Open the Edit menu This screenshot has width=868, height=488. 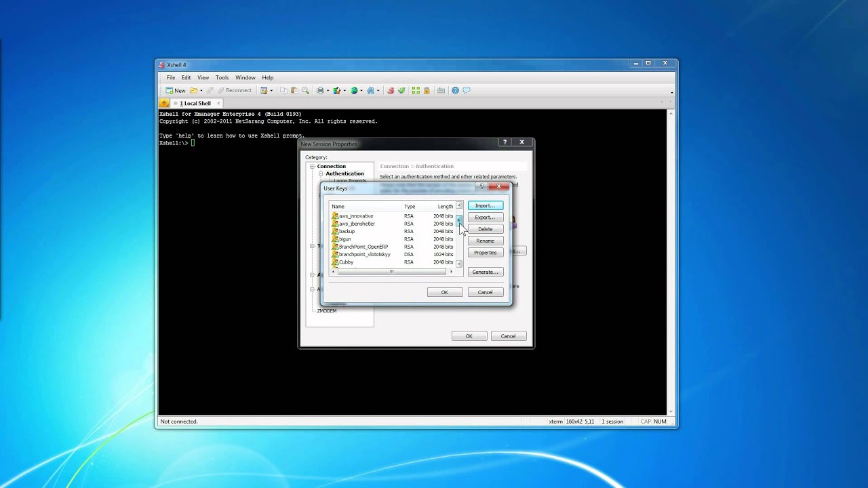coord(186,78)
